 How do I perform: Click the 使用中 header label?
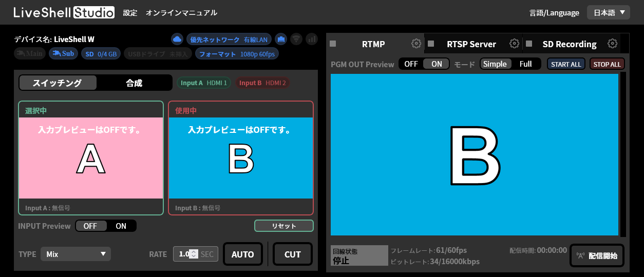tap(186, 110)
